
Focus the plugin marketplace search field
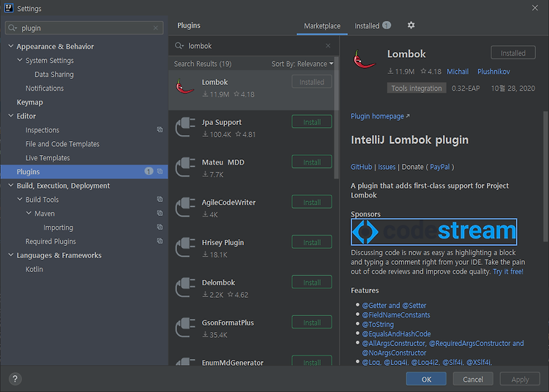point(255,46)
